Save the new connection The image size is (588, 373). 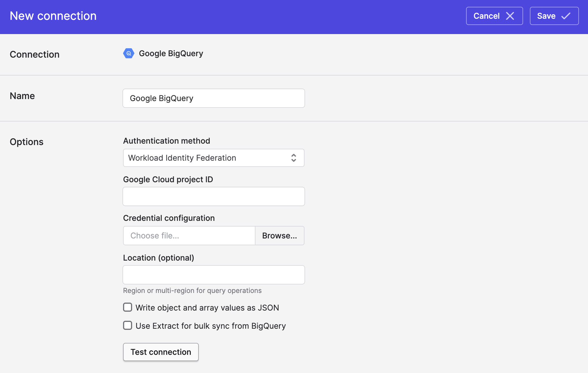(554, 16)
